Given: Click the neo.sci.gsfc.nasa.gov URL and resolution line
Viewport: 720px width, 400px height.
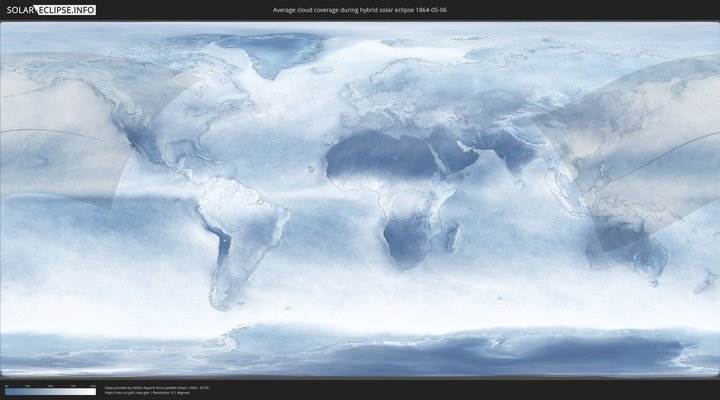Looking at the screenshot, I should click(147, 393).
